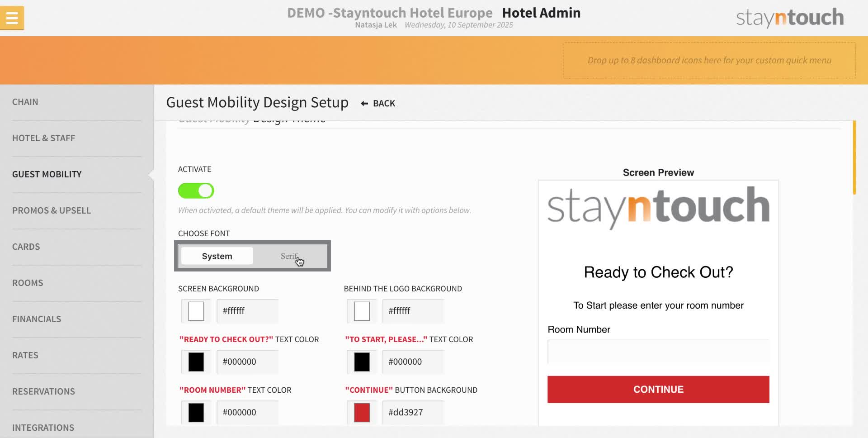Viewport: 868px width, 438px height.
Task: Pick Ready to Check Out text color swatch
Action: tap(196, 362)
